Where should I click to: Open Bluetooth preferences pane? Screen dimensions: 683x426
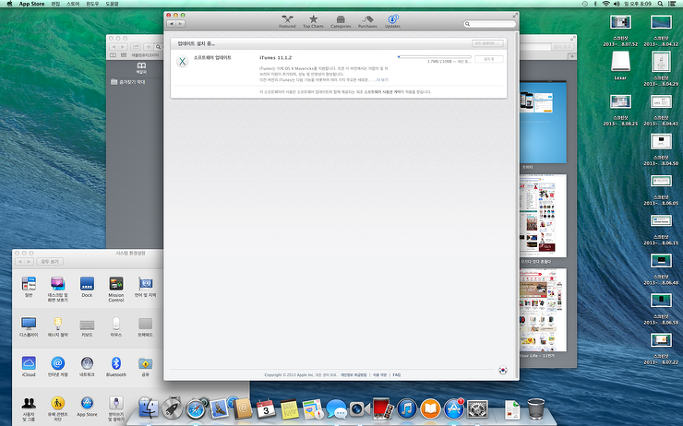pos(116,366)
